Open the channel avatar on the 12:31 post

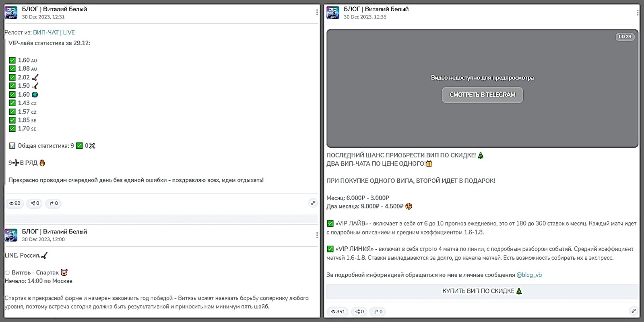click(11, 13)
